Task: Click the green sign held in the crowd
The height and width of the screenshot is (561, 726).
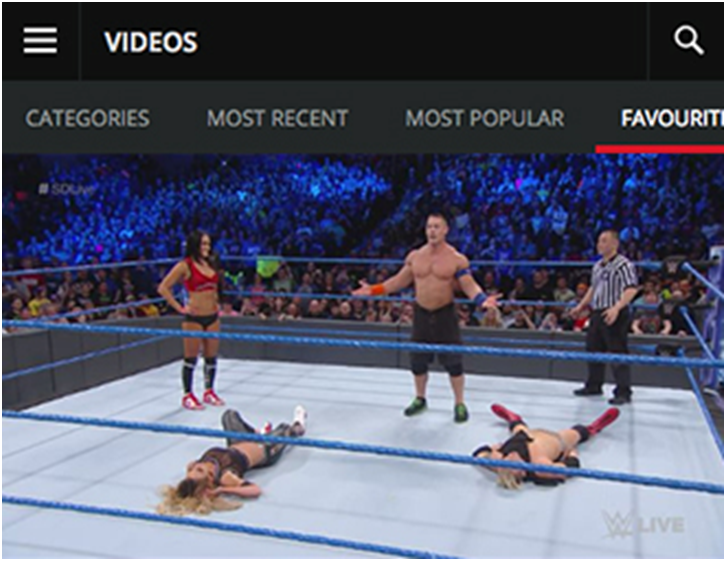Action: pyautogui.click(x=268, y=267)
